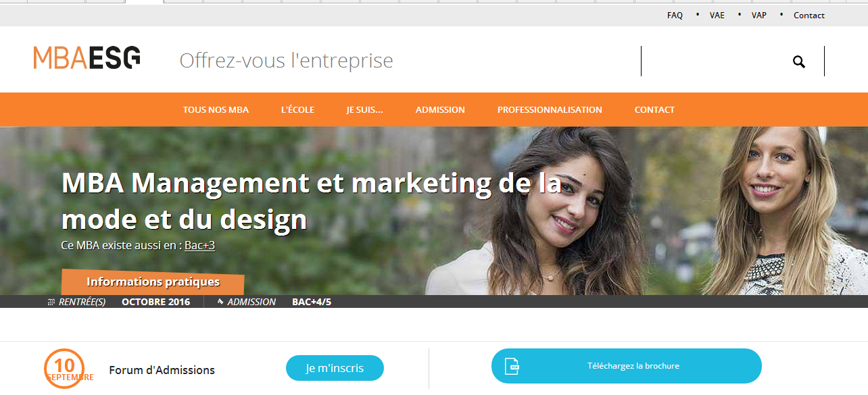Image resolution: width=868 pixels, height=395 pixels.
Task: Click the 10 Septembre date circle
Action: (x=64, y=369)
